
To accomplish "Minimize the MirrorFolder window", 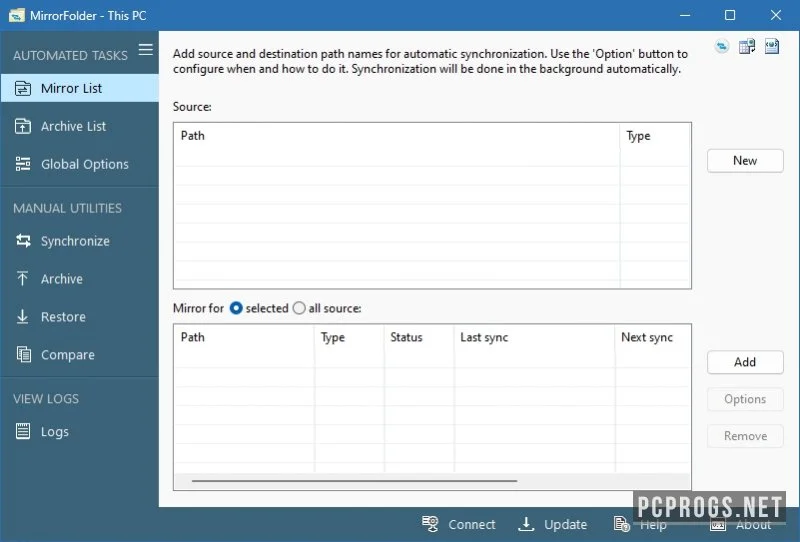I will (685, 15).
